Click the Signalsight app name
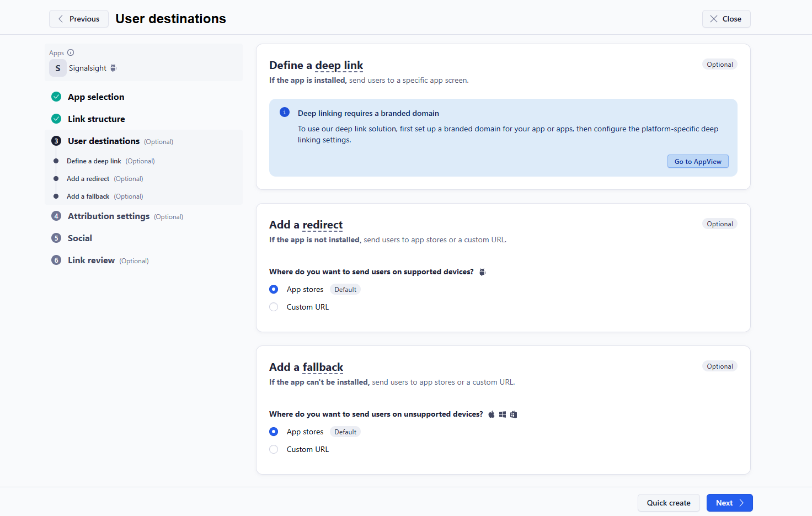812x516 pixels. [x=88, y=68]
